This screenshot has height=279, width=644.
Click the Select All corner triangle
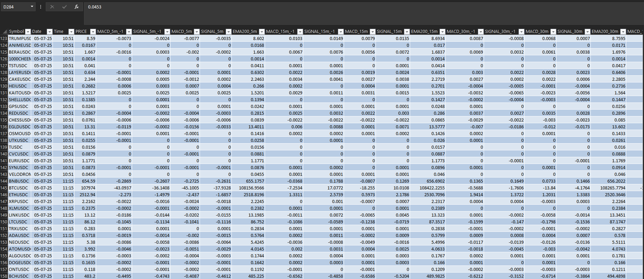click(4, 31)
